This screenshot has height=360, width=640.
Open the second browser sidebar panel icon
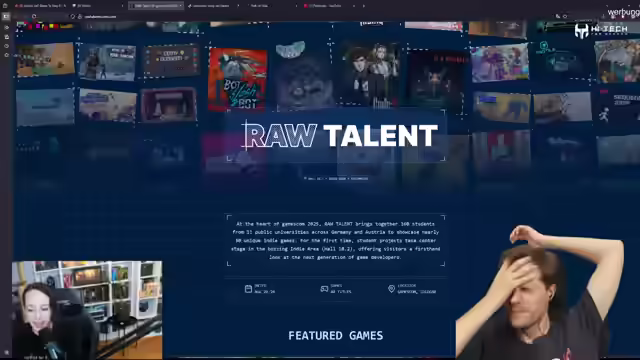(x=6, y=37)
